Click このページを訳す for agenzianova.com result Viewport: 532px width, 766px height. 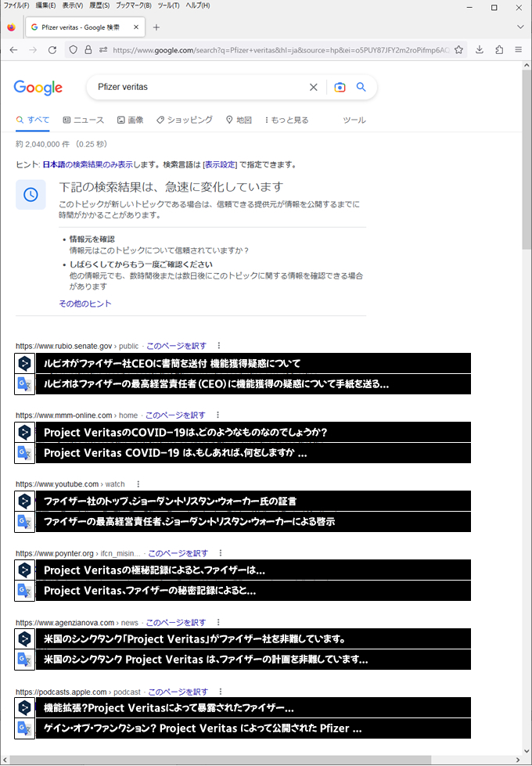pyautogui.click(x=176, y=623)
